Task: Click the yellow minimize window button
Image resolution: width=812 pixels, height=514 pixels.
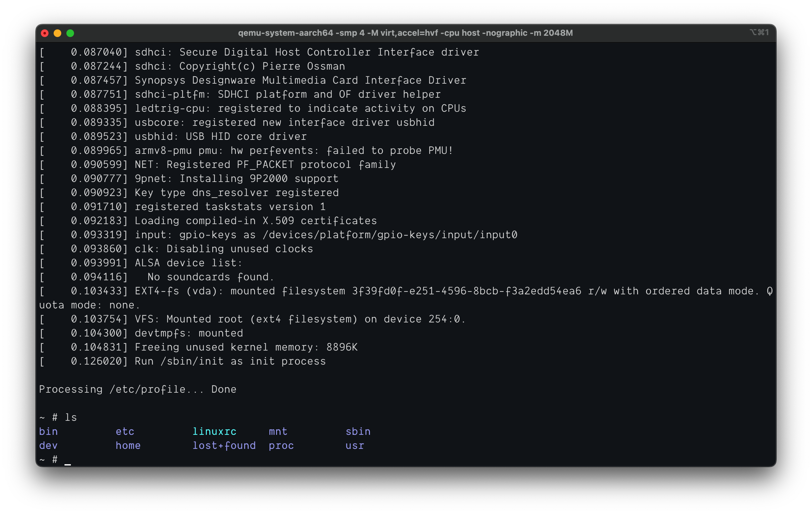Action: [57, 33]
